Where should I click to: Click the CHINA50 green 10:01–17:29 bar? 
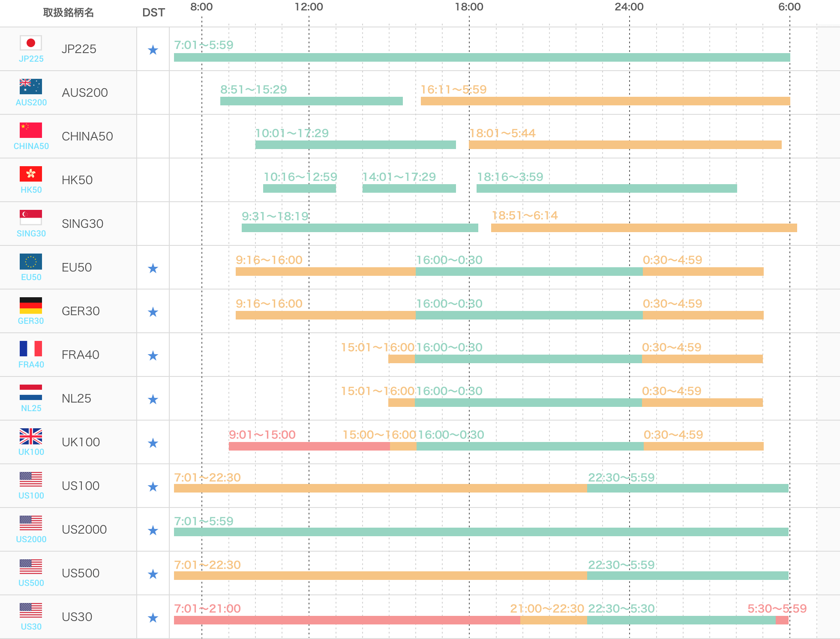[x=356, y=145]
